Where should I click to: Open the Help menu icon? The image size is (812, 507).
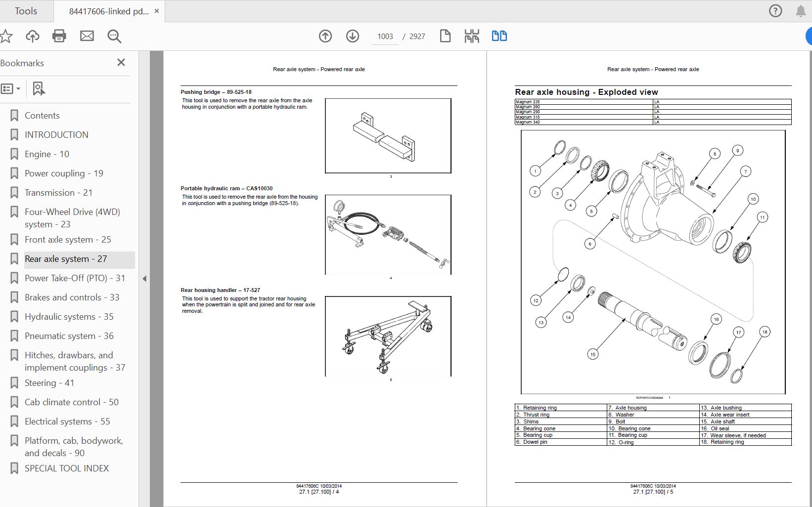tap(775, 11)
